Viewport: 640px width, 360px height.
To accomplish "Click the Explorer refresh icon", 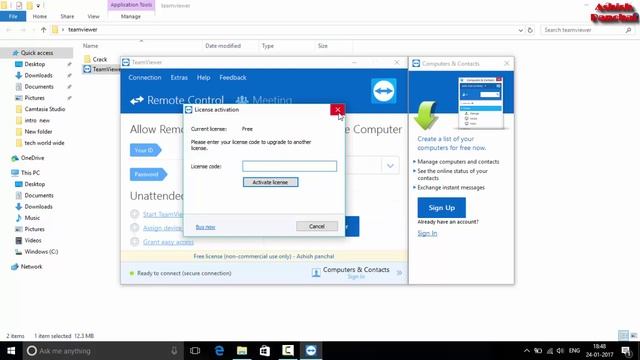I will click(x=530, y=30).
